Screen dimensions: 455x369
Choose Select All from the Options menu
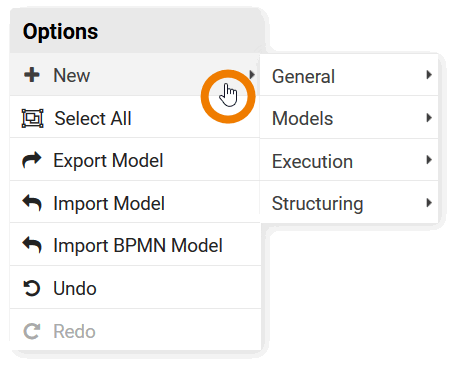tap(135, 117)
